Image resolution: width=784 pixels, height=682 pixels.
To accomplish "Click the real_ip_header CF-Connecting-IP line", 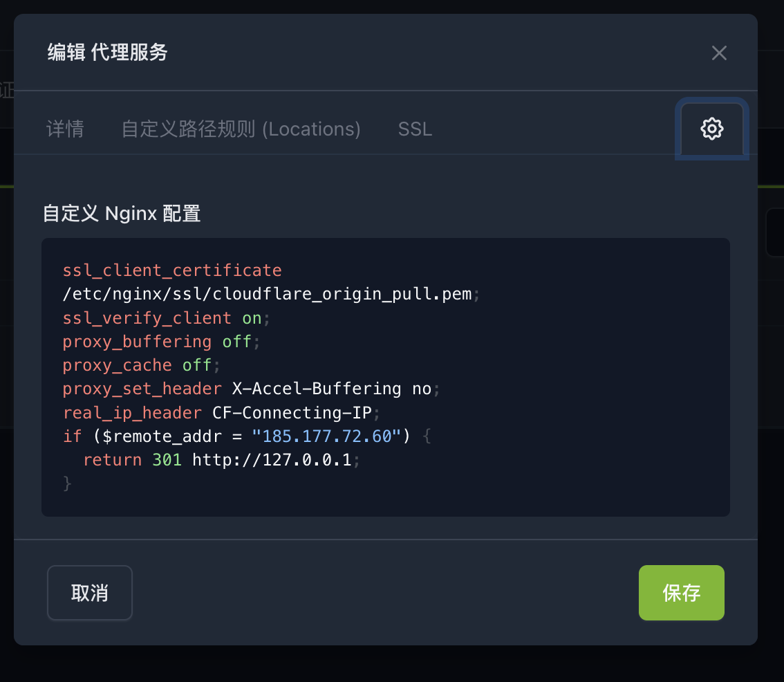I will pos(221,413).
